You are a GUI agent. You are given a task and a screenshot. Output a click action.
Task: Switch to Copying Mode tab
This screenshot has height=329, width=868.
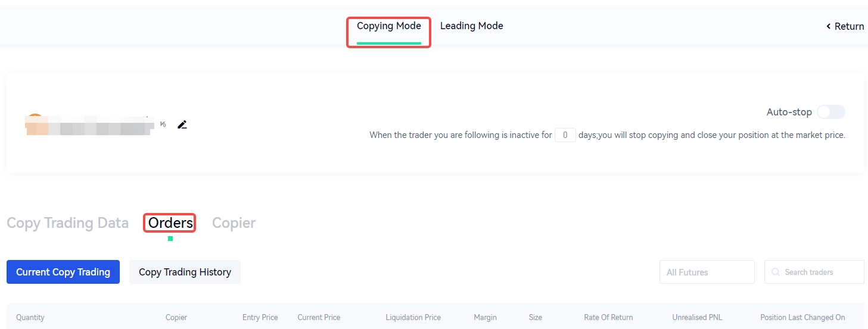tap(388, 26)
